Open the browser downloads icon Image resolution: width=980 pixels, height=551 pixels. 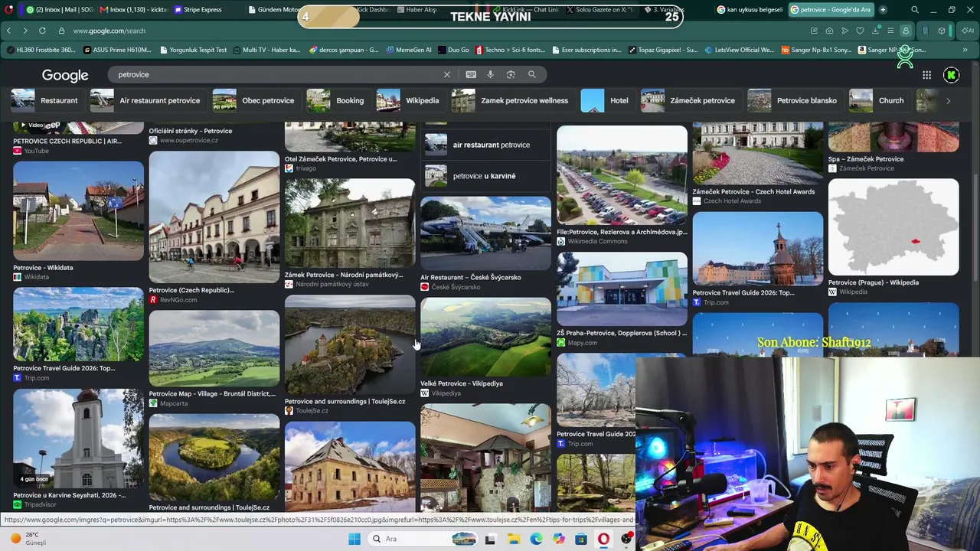(x=875, y=31)
